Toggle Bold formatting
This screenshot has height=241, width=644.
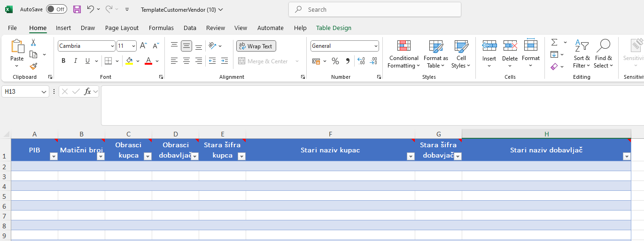pyautogui.click(x=63, y=61)
